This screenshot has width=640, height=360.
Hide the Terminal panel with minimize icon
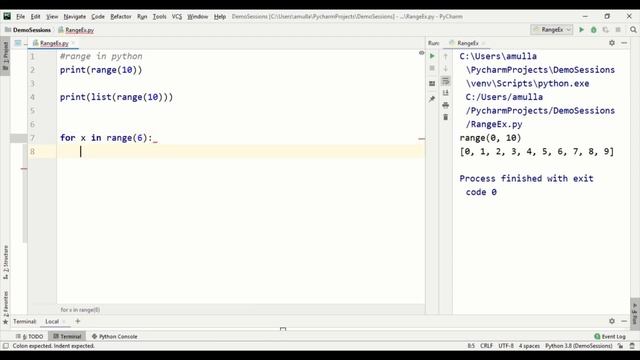pyautogui.click(x=624, y=321)
